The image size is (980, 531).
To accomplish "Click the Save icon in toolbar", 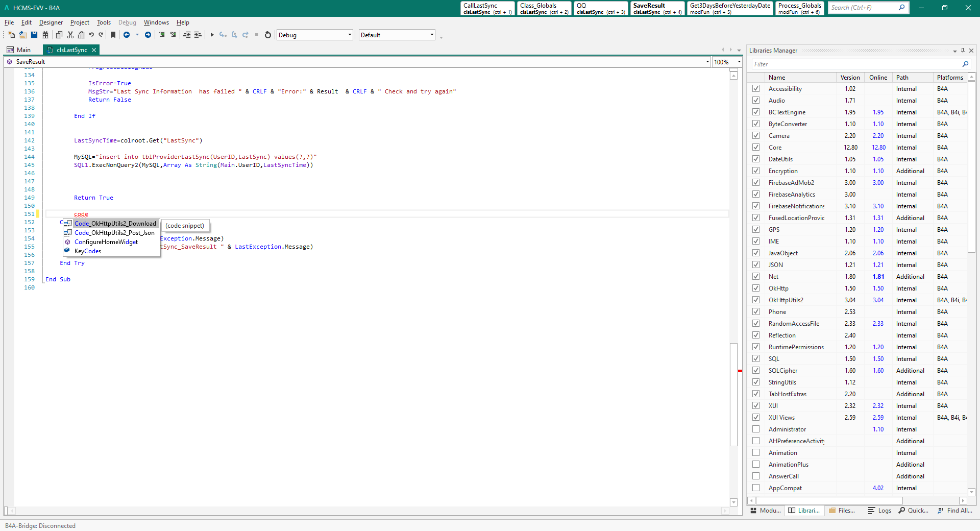I will coord(34,35).
